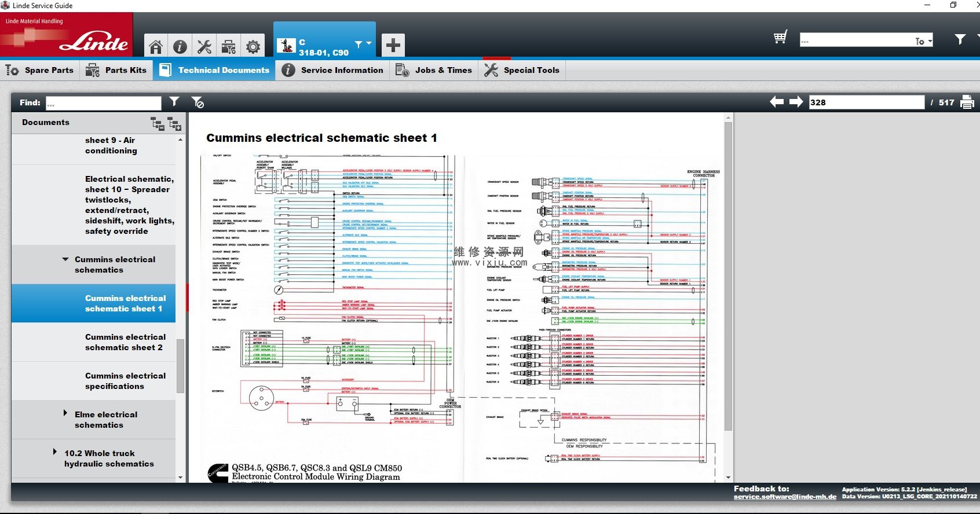Collapse Cummins electrical schematics node
Screen dimensions: 980x514
[x=65, y=259]
